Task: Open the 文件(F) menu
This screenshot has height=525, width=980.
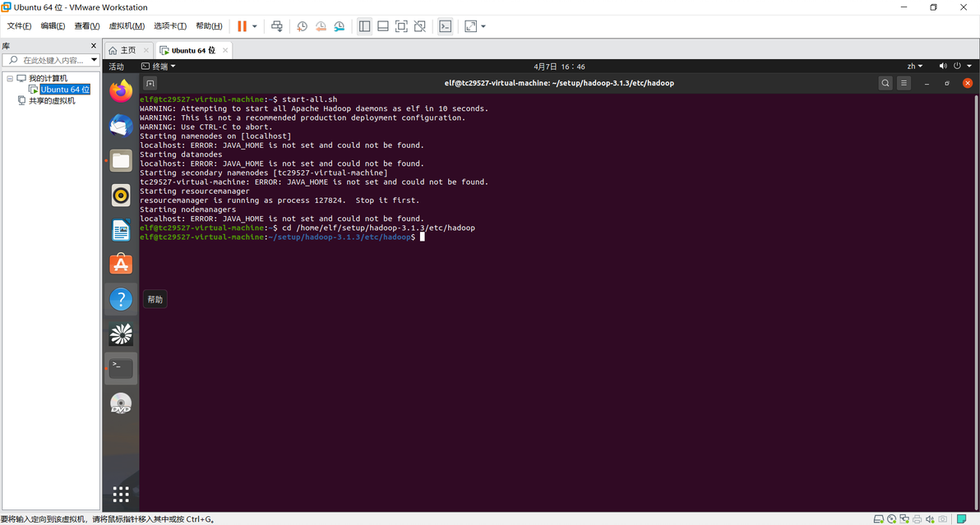Action: [x=19, y=25]
